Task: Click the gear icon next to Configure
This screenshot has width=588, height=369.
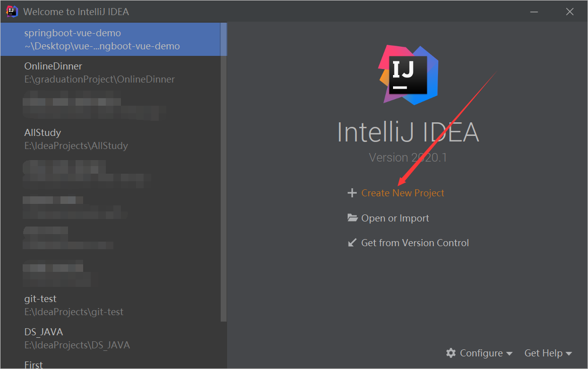Action: tap(451, 353)
